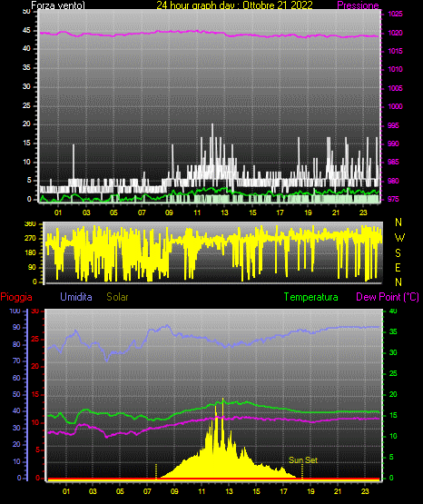Click the W wind direction letter

pos(399,238)
